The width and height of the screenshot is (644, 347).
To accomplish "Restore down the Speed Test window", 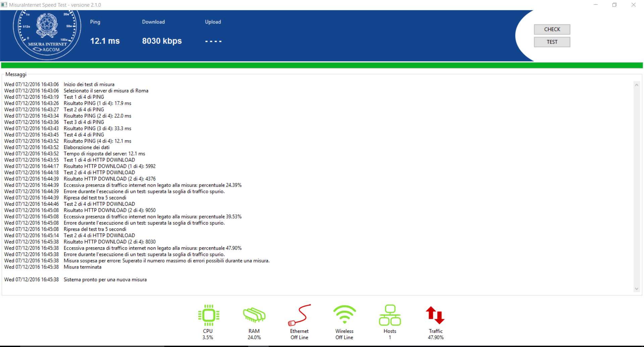I will pyautogui.click(x=614, y=5).
